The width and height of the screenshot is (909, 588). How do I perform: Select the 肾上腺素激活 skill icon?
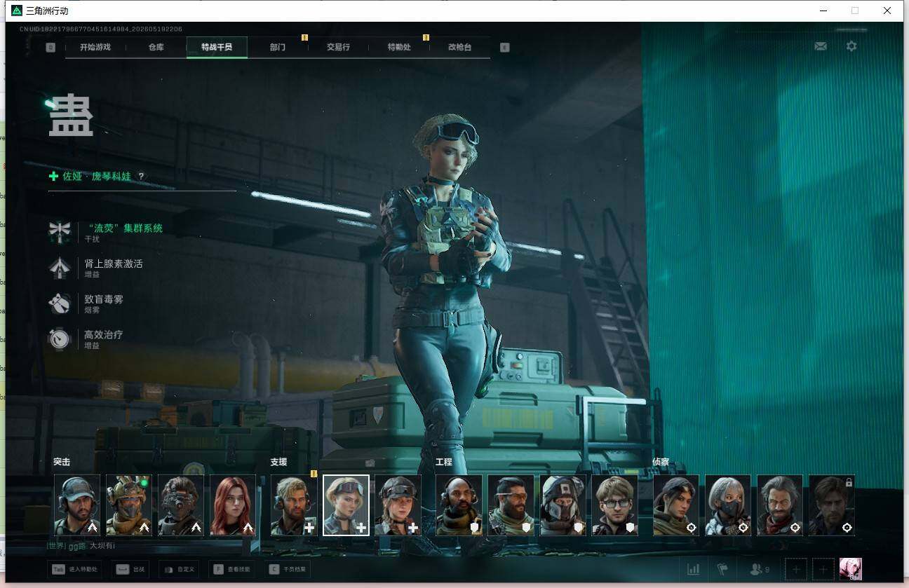pos(60,268)
